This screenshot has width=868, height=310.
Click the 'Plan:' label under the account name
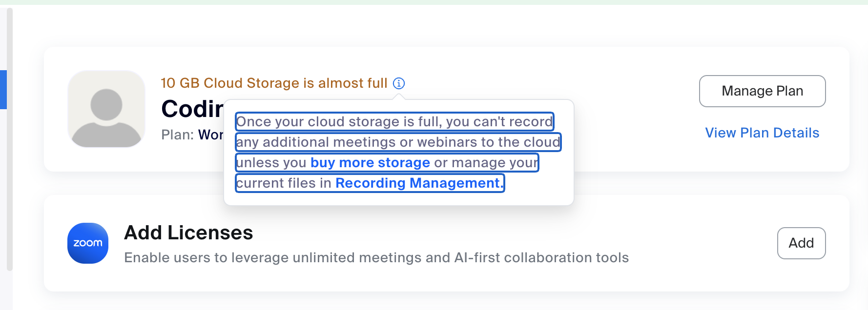coord(178,135)
